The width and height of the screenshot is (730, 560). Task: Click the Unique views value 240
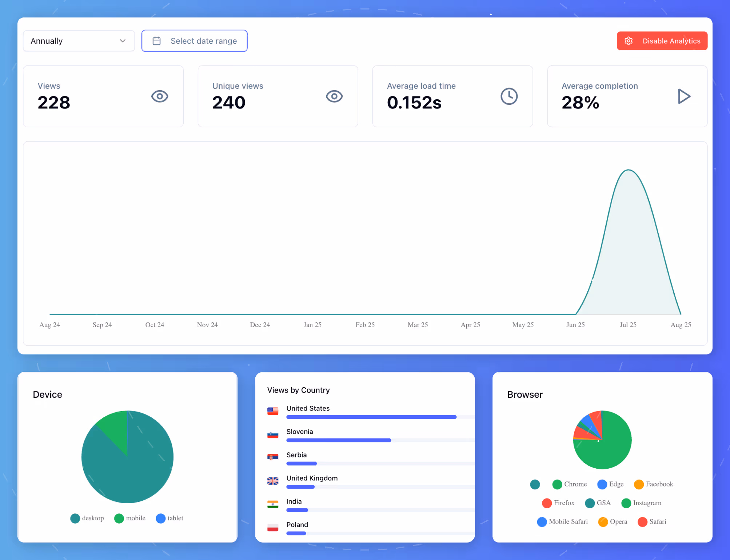click(229, 103)
